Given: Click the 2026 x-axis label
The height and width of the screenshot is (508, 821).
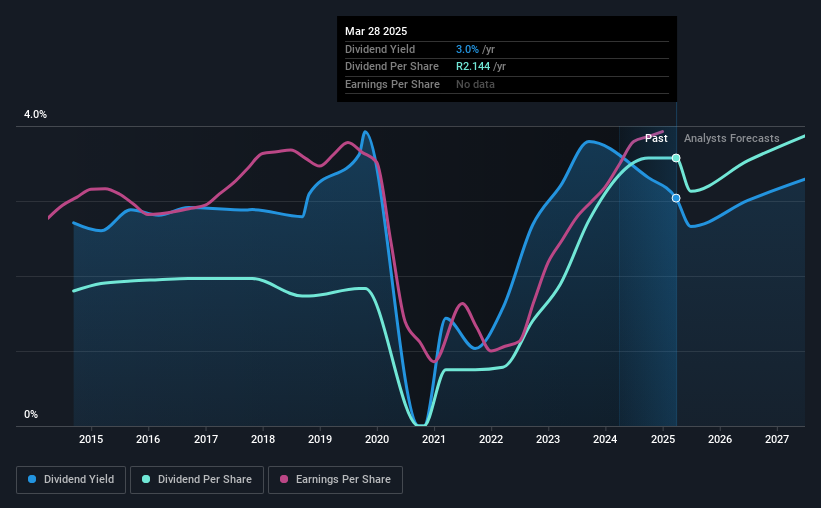Looking at the screenshot, I should [720, 439].
